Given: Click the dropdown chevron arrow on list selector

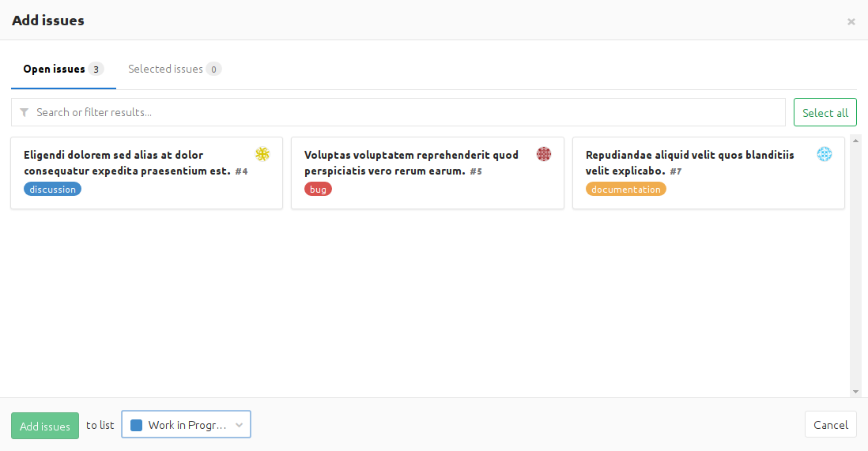Looking at the screenshot, I should (x=239, y=425).
